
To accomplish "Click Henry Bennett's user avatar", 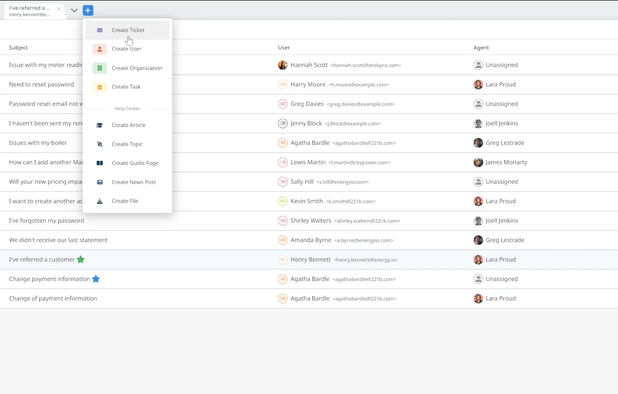I will (283, 260).
